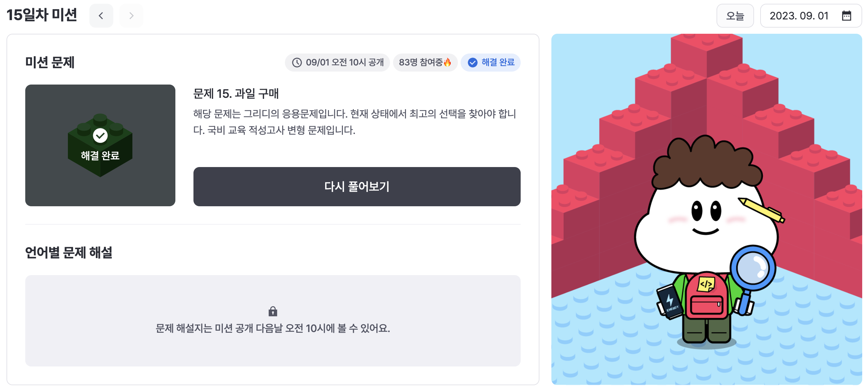Expand the previous mission with left chevron
This screenshot has width=868, height=390.
tap(101, 15)
